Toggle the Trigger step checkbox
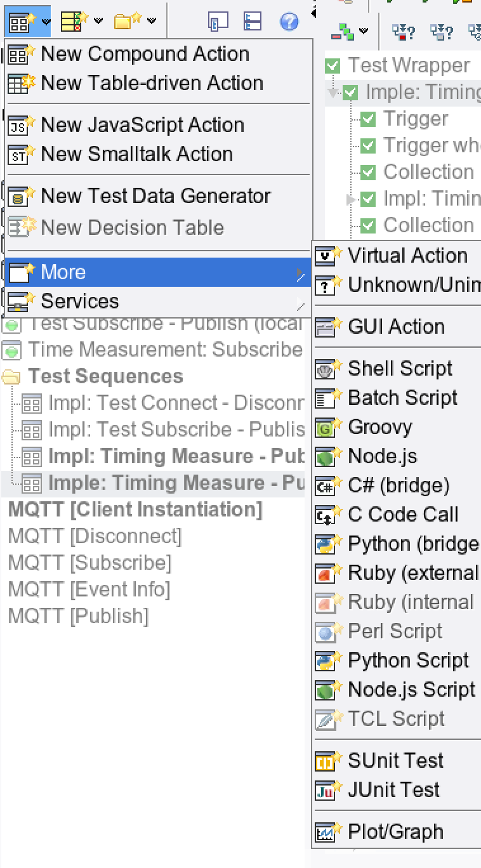This screenshot has width=481, height=868. [x=368, y=119]
